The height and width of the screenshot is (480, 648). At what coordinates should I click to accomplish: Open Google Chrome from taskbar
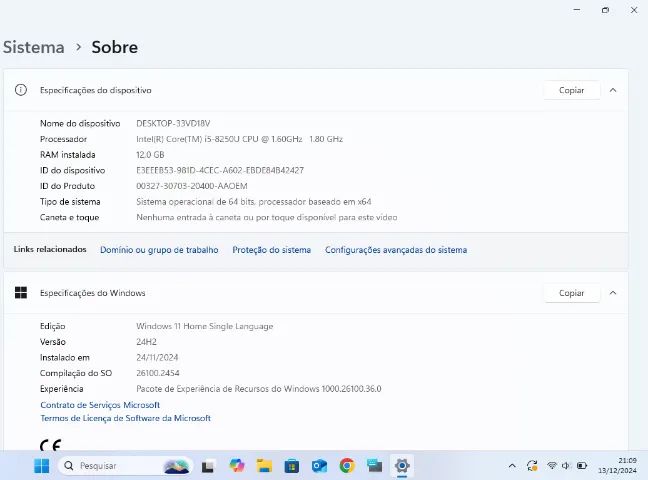click(347, 466)
